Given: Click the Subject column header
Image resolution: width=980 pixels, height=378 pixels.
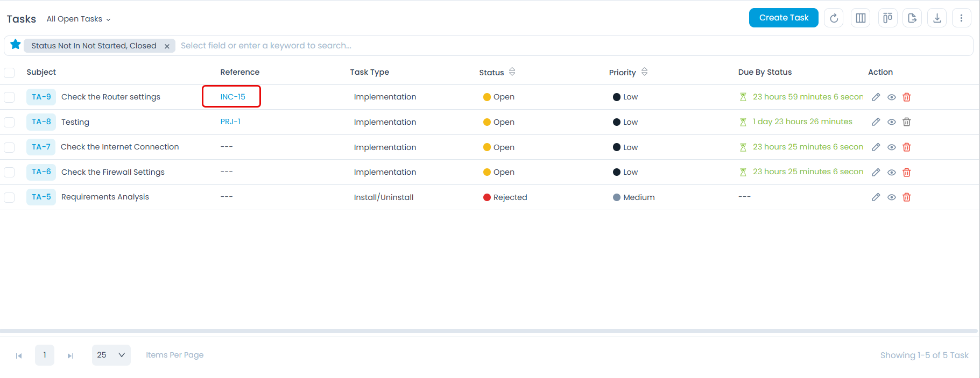Looking at the screenshot, I should 41,72.
